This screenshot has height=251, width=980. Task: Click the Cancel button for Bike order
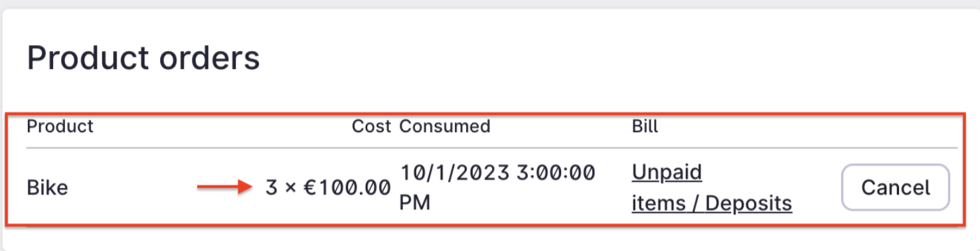pyautogui.click(x=896, y=188)
